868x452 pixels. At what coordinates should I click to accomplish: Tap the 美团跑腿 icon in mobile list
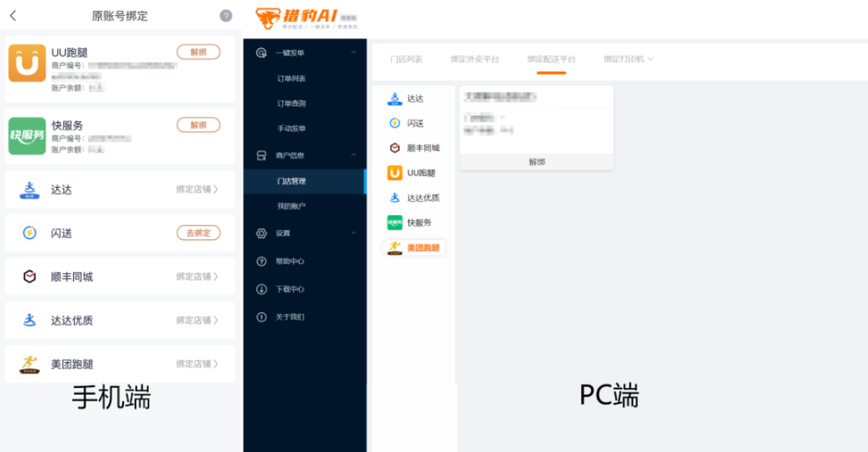coord(30,364)
